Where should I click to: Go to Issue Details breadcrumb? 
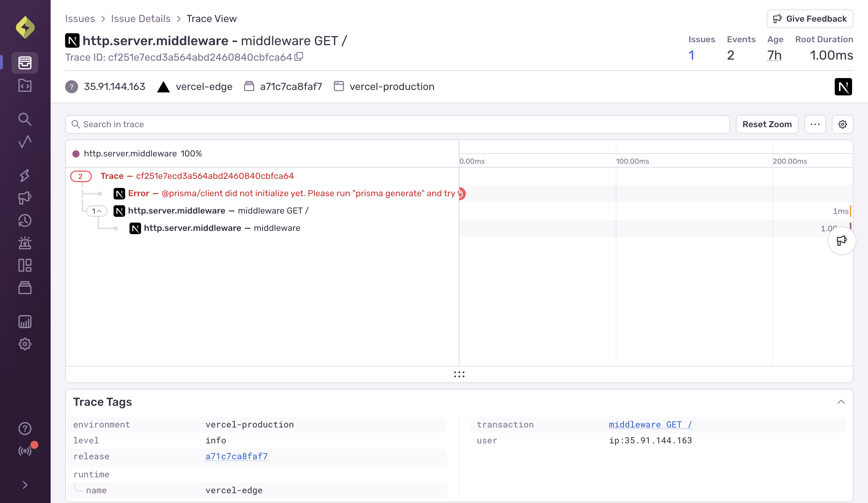[140, 19]
